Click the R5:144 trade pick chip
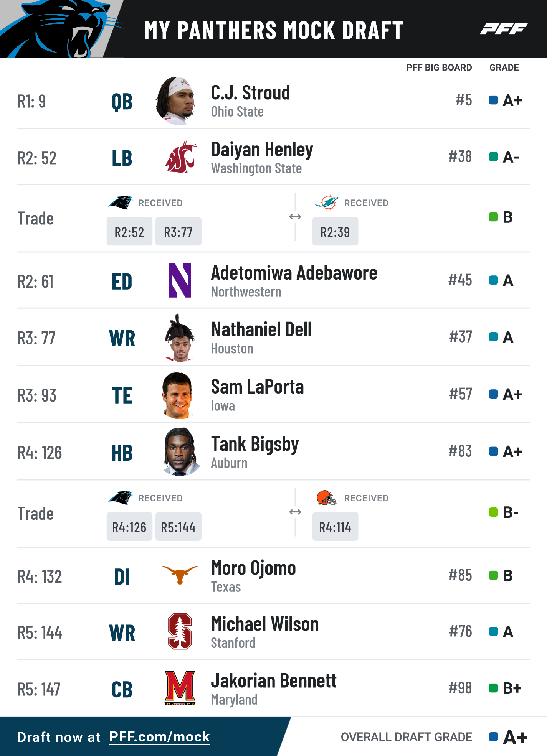 pos(178,527)
